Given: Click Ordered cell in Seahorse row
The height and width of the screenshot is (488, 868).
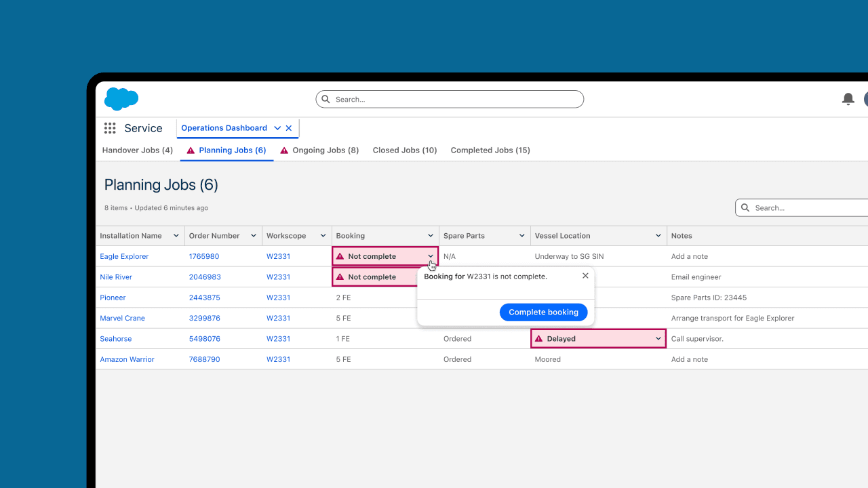Looking at the screenshot, I should pyautogui.click(x=457, y=338).
